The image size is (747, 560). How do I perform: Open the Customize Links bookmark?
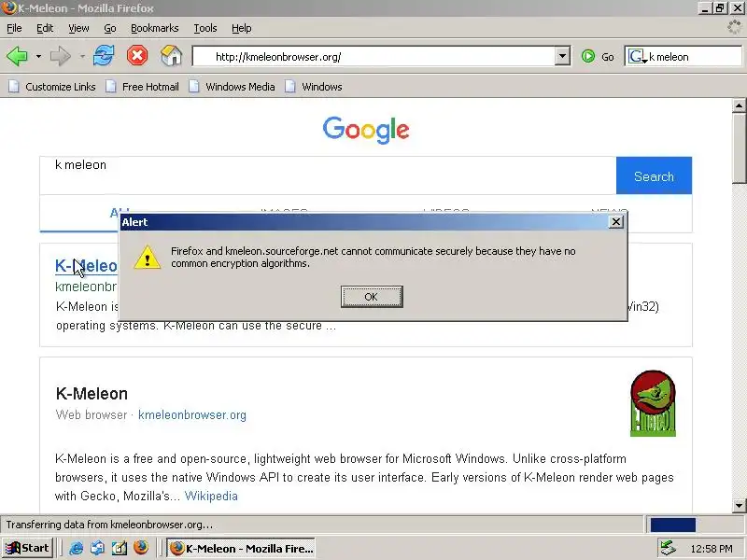click(x=52, y=87)
